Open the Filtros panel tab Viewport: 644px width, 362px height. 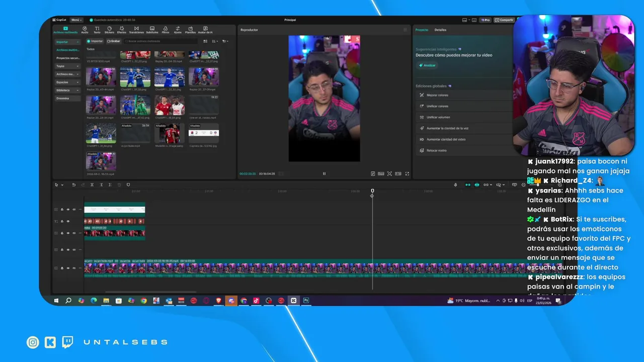tap(166, 30)
